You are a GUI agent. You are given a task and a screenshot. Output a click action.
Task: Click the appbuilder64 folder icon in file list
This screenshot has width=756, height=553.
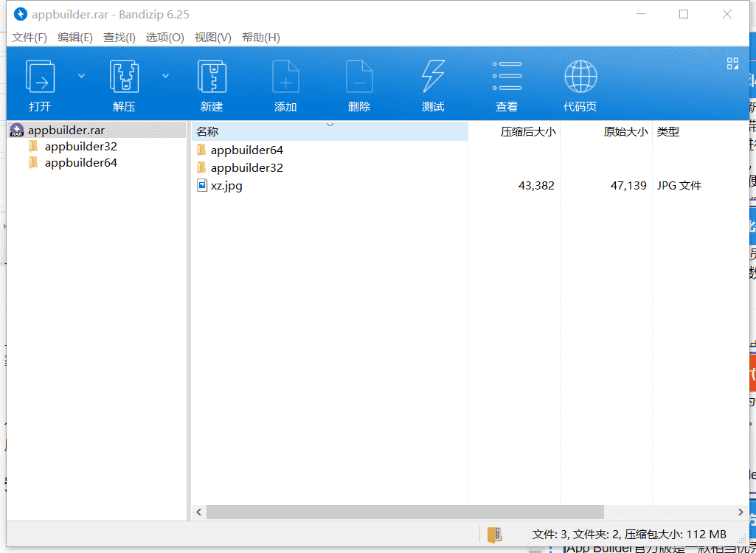(201, 150)
